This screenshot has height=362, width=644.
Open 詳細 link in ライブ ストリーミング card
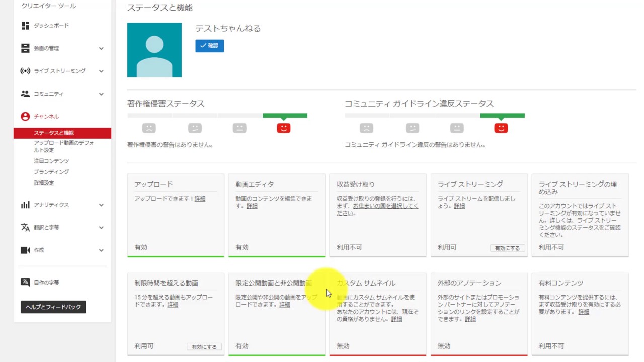click(459, 206)
